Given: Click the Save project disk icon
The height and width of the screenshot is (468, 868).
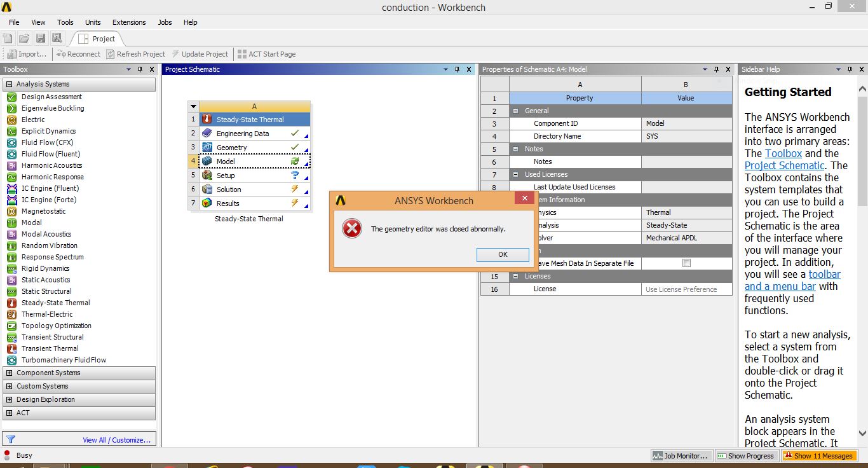Looking at the screenshot, I should (x=41, y=39).
